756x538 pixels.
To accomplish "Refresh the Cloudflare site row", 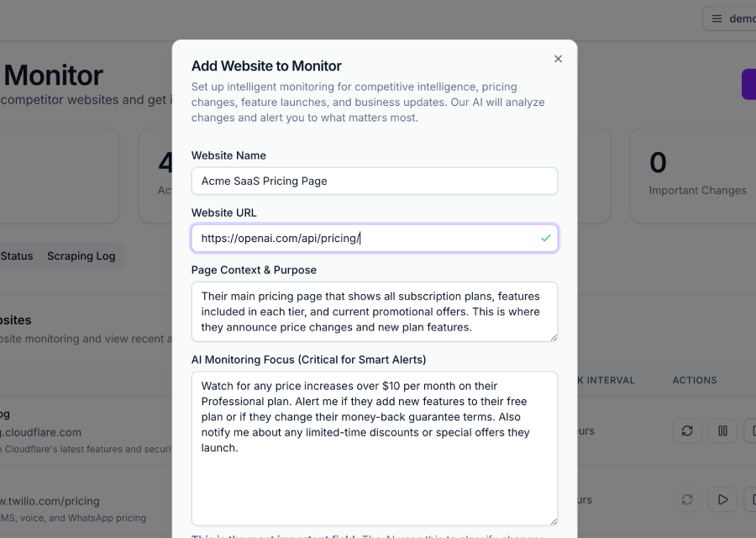I will click(687, 431).
